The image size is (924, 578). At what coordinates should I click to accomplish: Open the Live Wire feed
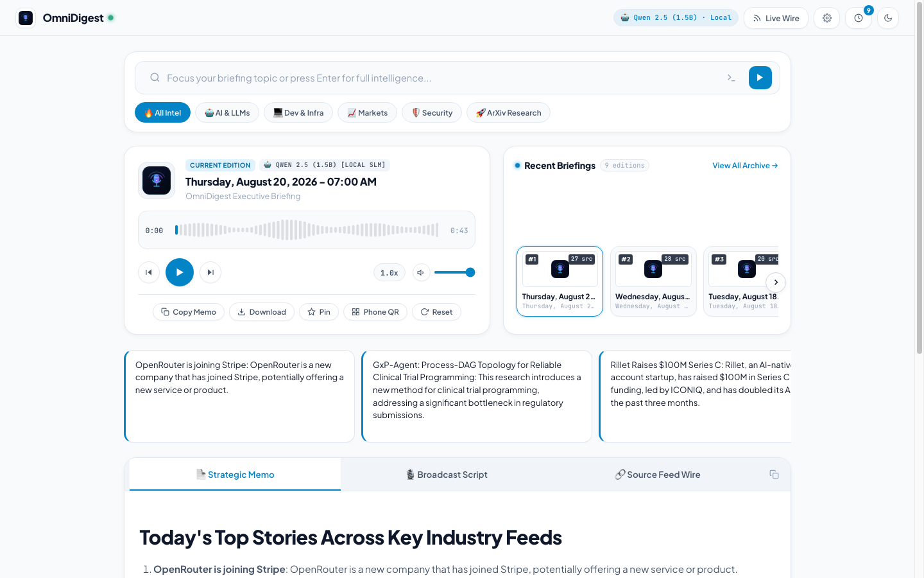(x=776, y=18)
